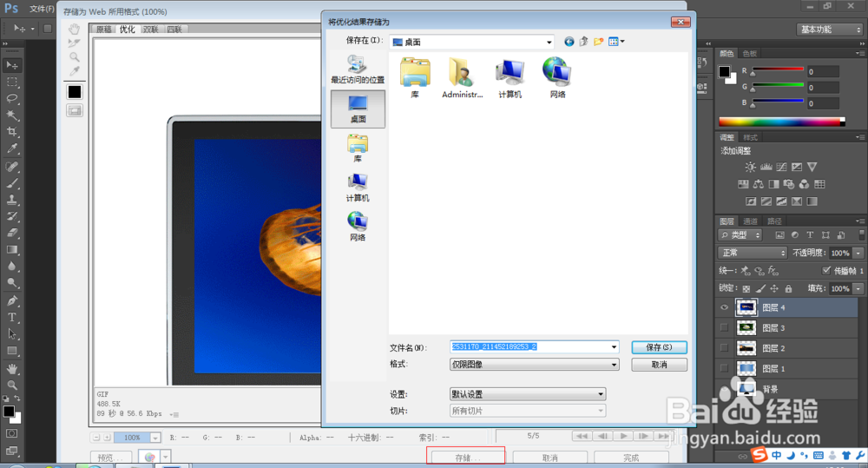Open the Administrator folder
The height and width of the screenshot is (468, 868).
463,78
